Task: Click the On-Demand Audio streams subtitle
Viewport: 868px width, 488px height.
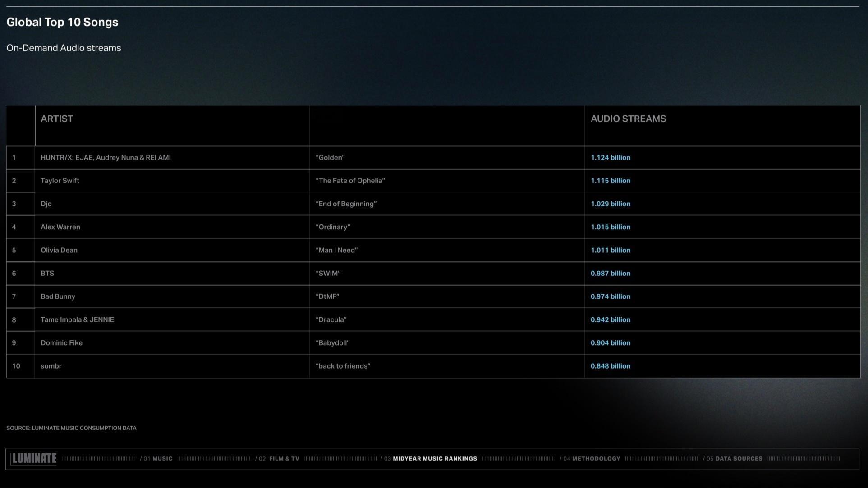Action: (x=64, y=48)
